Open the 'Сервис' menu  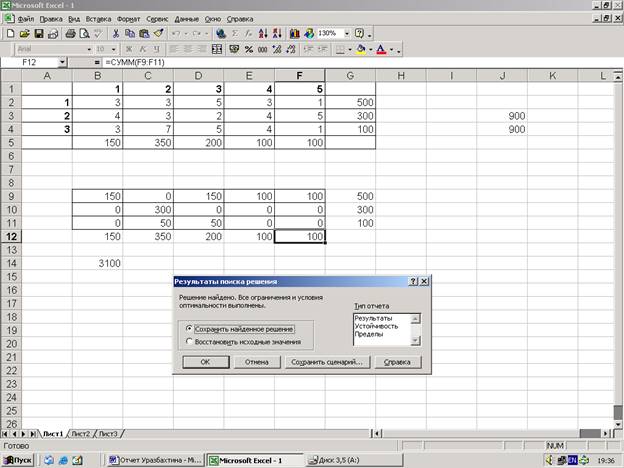(x=157, y=18)
